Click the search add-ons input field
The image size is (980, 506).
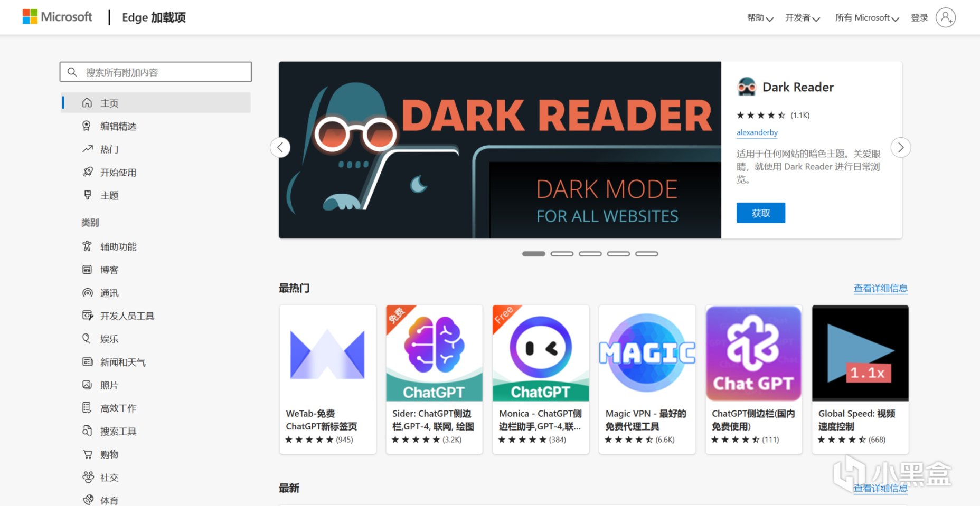pos(156,72)
